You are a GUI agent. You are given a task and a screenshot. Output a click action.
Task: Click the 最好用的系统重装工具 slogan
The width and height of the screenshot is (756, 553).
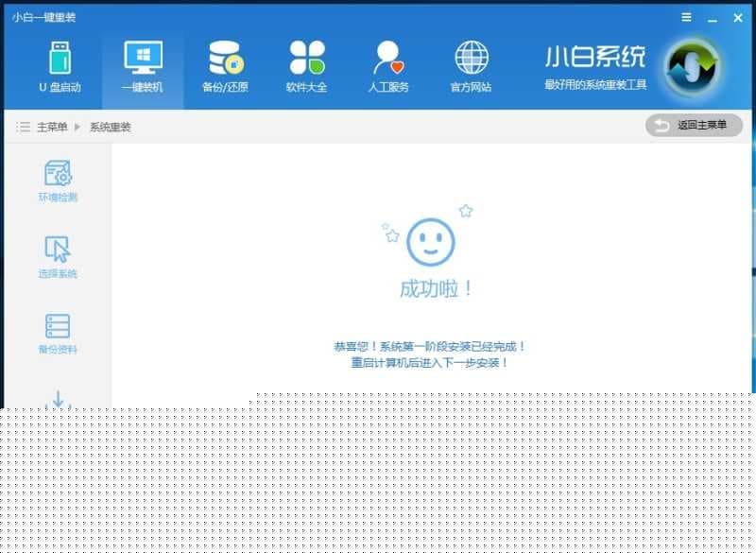coord(595,85)
